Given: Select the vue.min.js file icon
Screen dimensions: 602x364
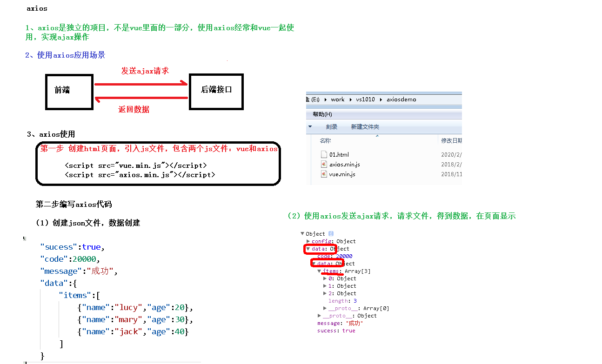Looking at the screenshot, I should pos(324,174).
